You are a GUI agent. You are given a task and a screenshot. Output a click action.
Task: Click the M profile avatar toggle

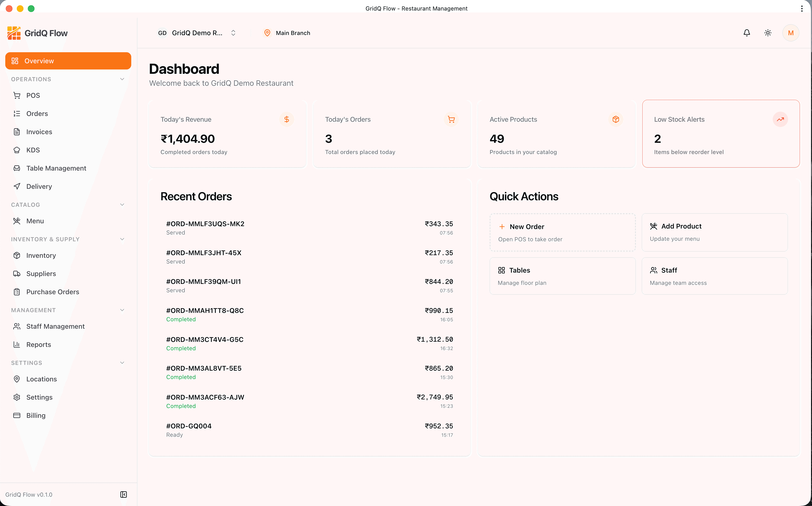(x=791, y=32)
